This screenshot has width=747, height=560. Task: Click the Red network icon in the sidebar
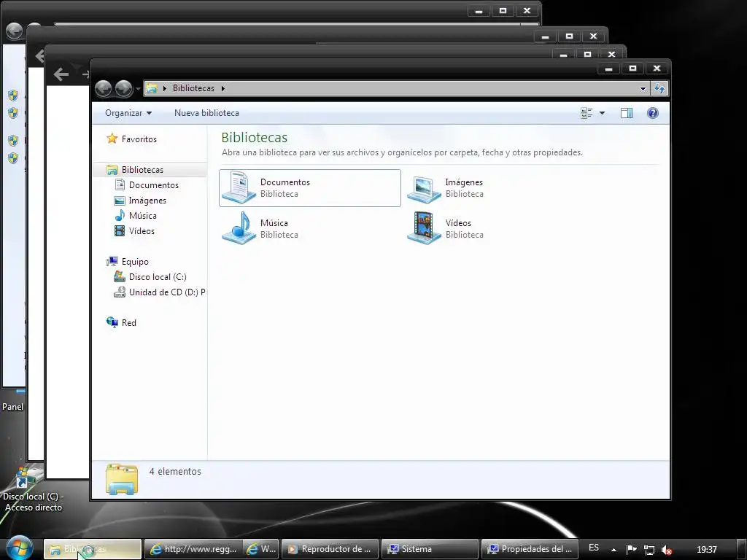[x=112, y=323]
